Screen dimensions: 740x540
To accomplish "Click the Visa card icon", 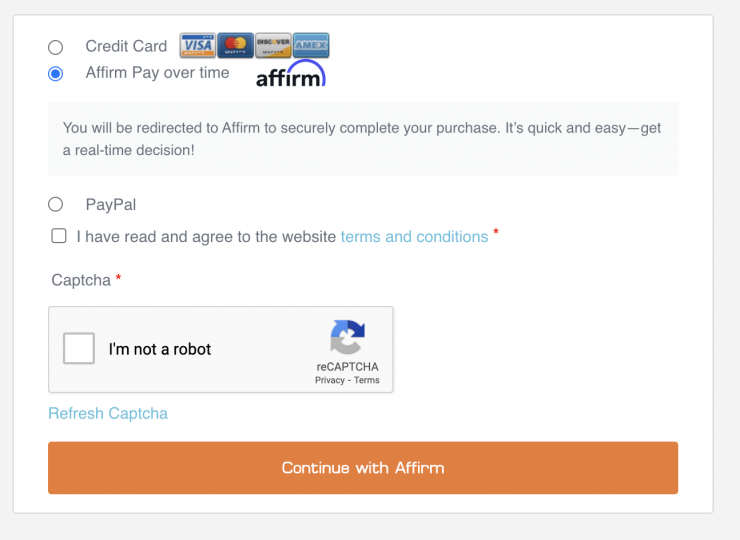I will [198, 45].
